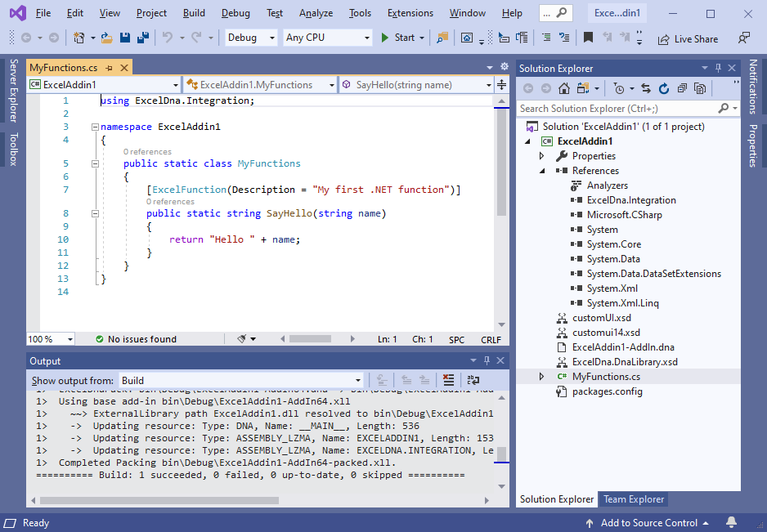This screenshot has width=767, height=532.
Task: Click the Start debugging button
Action: [398, 38]
